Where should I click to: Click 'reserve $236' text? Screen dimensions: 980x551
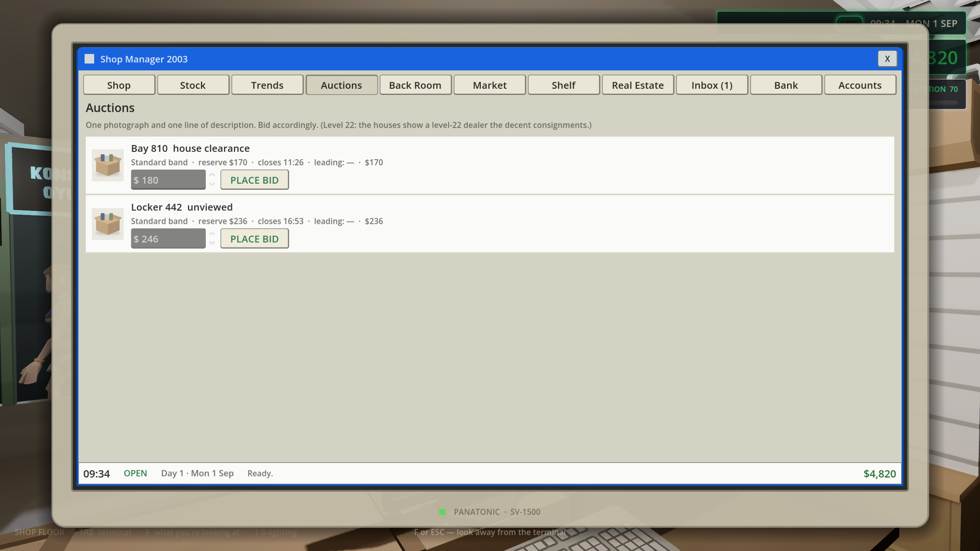[223, 221]
